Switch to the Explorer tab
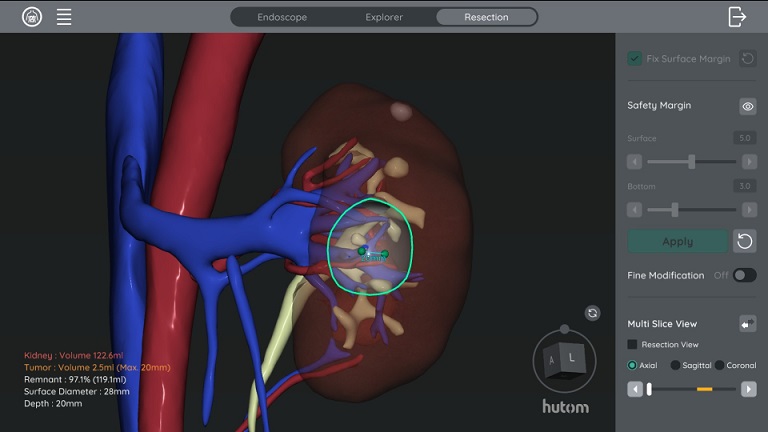768x432 pixels. 384,17
